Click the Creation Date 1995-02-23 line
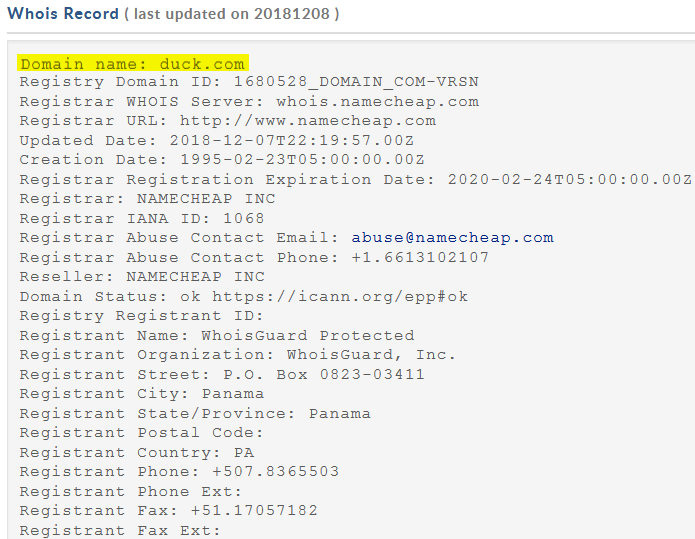This screenshot has width=695, height=539. (x=222, y=160)
